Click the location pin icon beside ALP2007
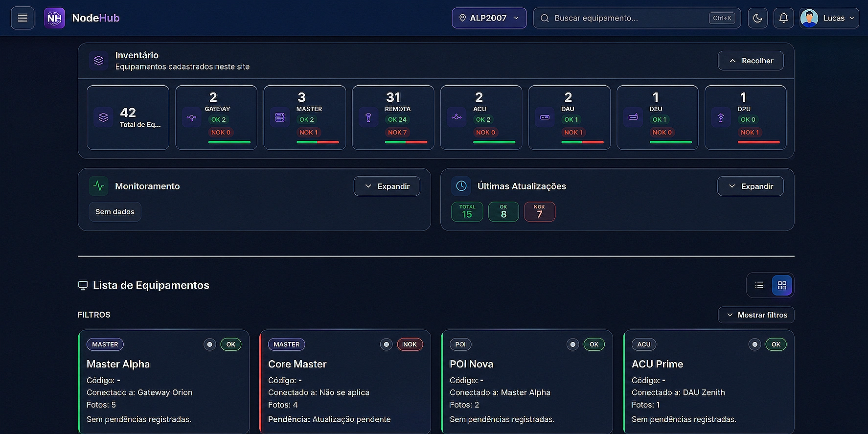The image size is (868, 434). click(x=462, y=18)
